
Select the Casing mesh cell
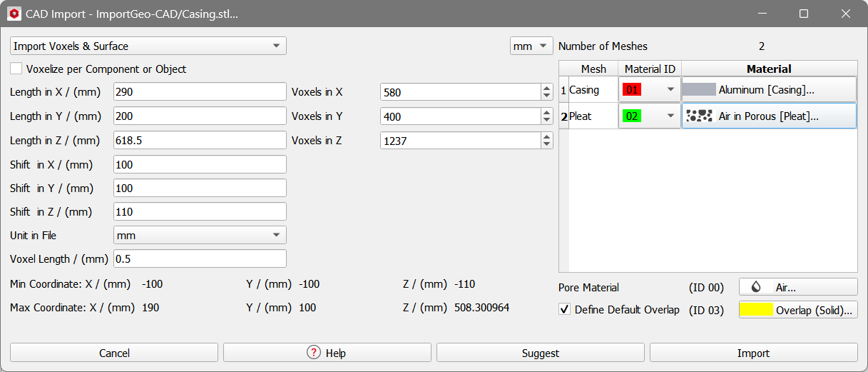coord(593,90)
